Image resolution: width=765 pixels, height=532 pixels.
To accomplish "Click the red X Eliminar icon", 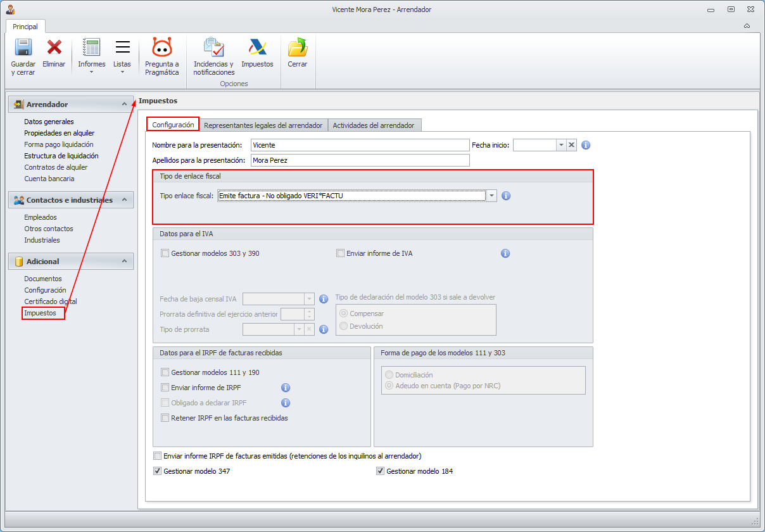I will click(x=54, y=47).
